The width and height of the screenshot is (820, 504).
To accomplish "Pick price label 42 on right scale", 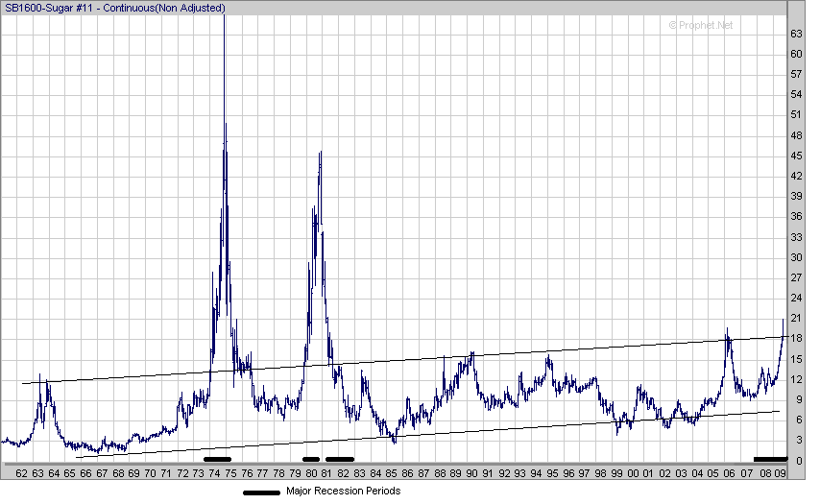I will [796, 177].
